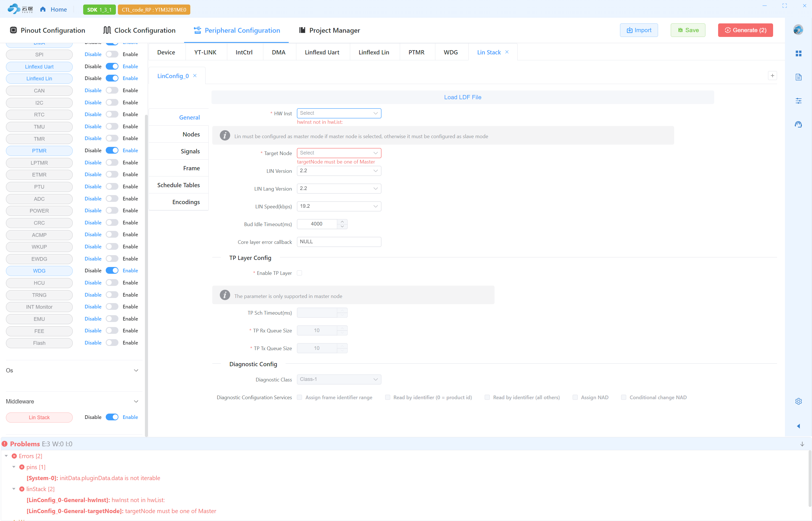The image size is (812, 521).
Task: Open the Schedule Tables section
Action: (x=178, y=185)
